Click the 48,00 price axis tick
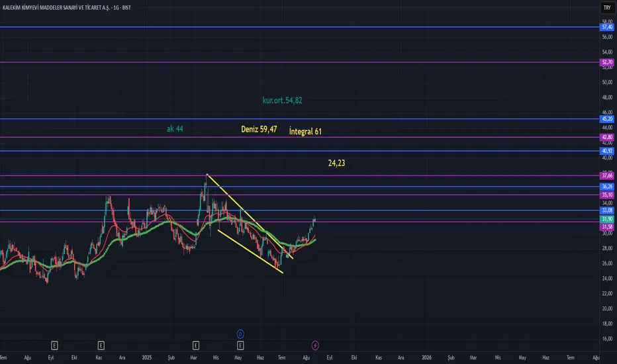 (x=607, y=97)
